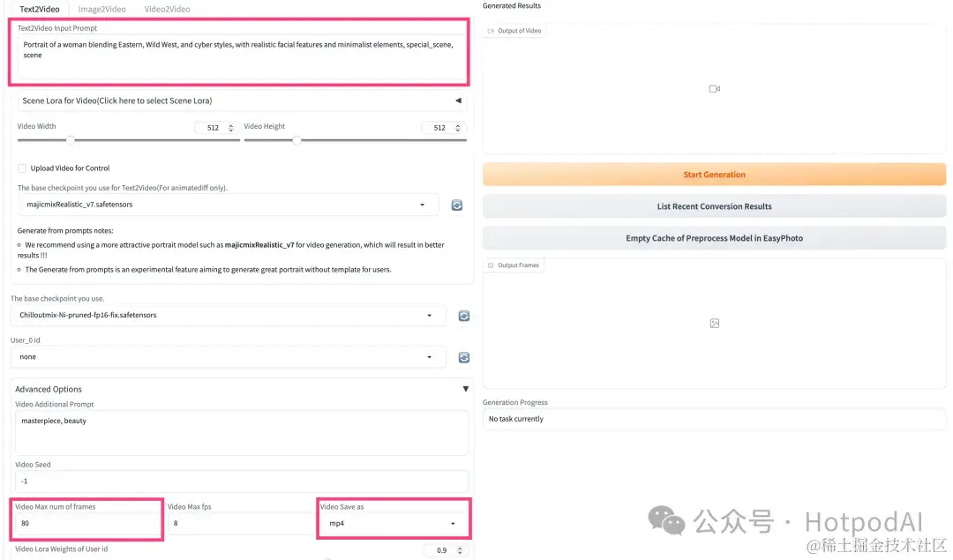Open the Video Save as mp4 dropdown
This screenshot has width=953, height=560.
coord(394,524)
